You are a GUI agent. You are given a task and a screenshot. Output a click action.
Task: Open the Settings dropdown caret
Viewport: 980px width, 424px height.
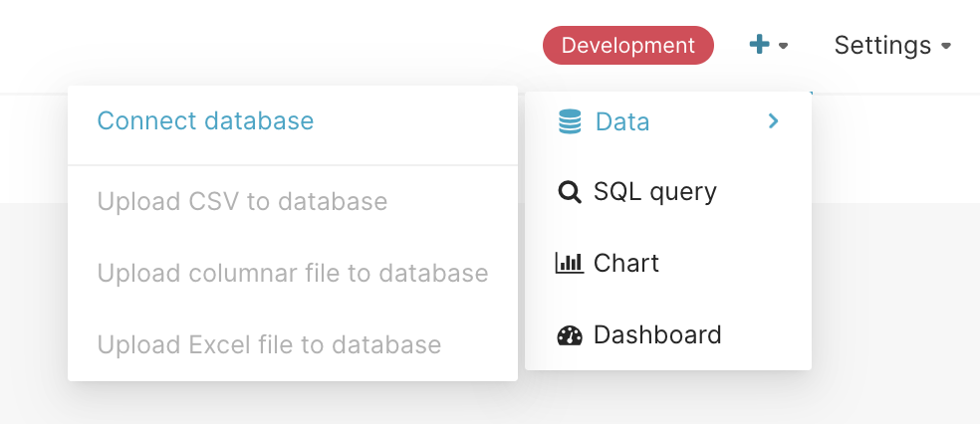tap(946, 46)
